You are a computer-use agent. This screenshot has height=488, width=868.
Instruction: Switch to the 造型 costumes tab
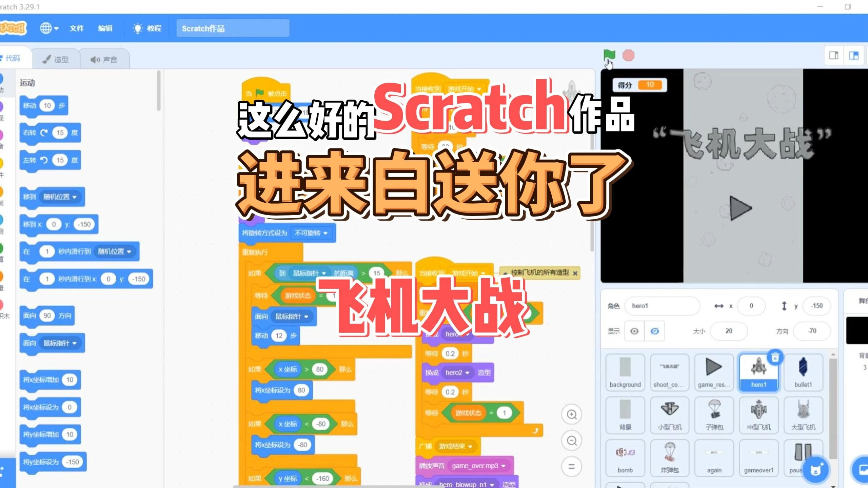click(x=56, y=58)
